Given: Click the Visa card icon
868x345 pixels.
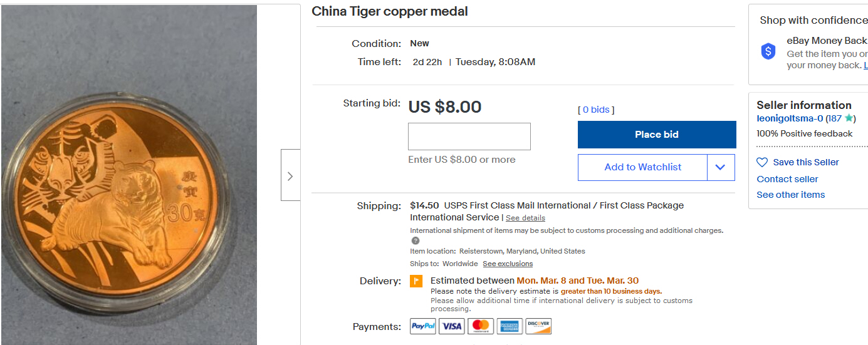Looking at the screenshot, I should coord(451,326).
